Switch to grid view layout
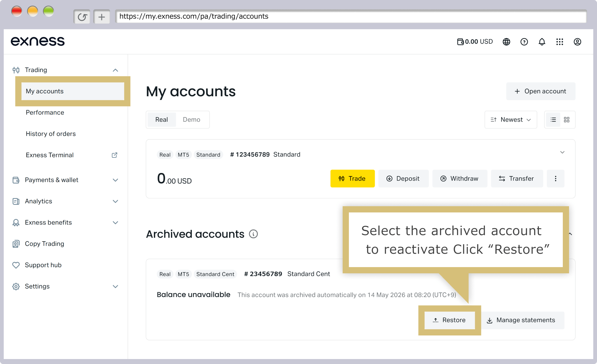 pos(567,120)
